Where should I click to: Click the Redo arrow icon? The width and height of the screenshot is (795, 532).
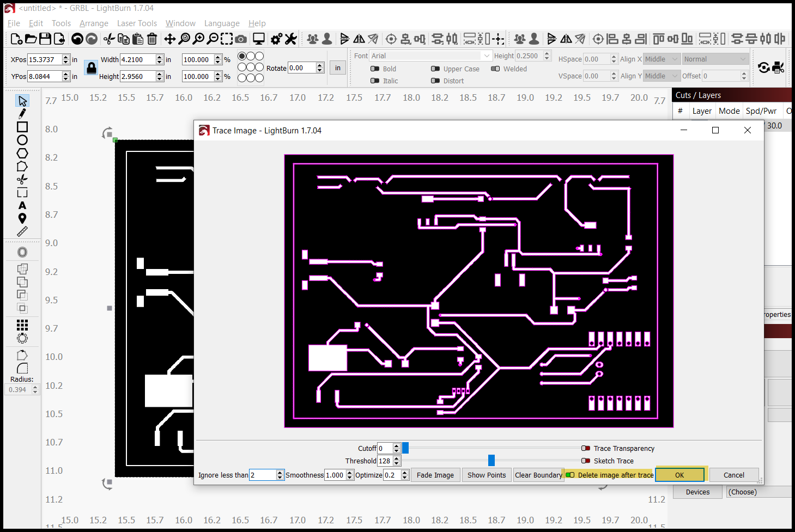[x=92, y=39]
